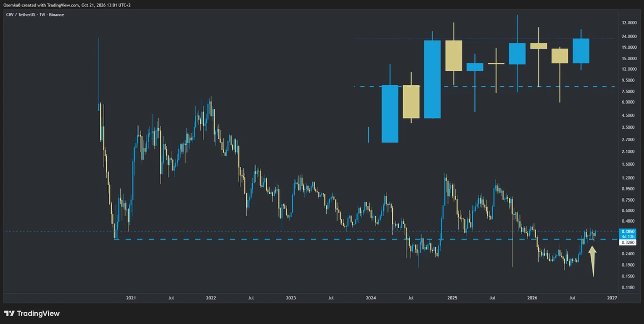Viewport: 644px width, 324px height.
Task: Click the 2024 label on the time axis
Action: point(371,297)
